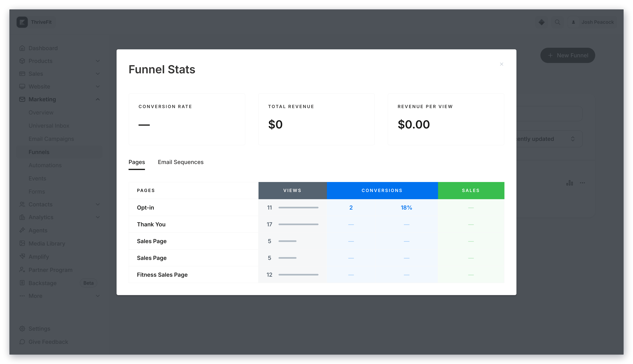
Task: Click the Backstage icon
Action: tap(22, 283)
